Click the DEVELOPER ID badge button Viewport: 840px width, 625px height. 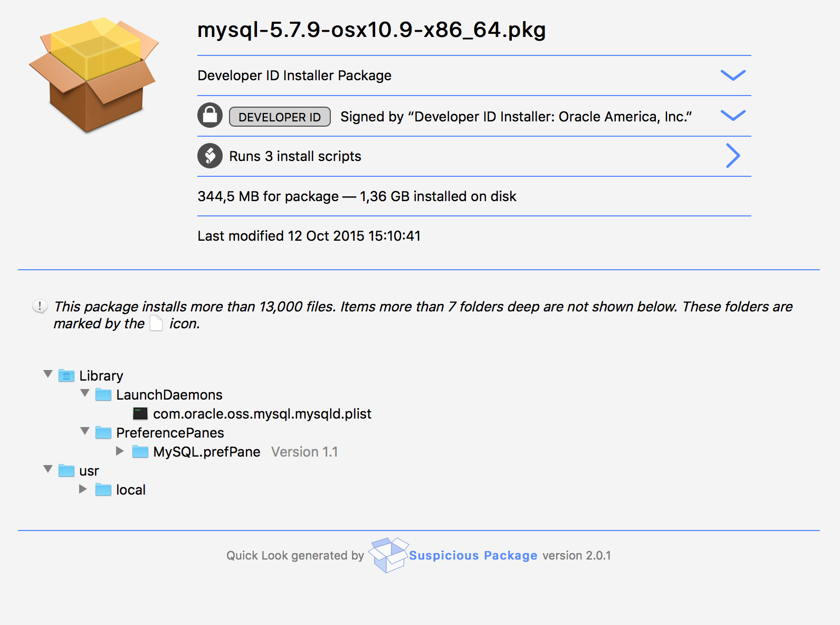point(280,117)
